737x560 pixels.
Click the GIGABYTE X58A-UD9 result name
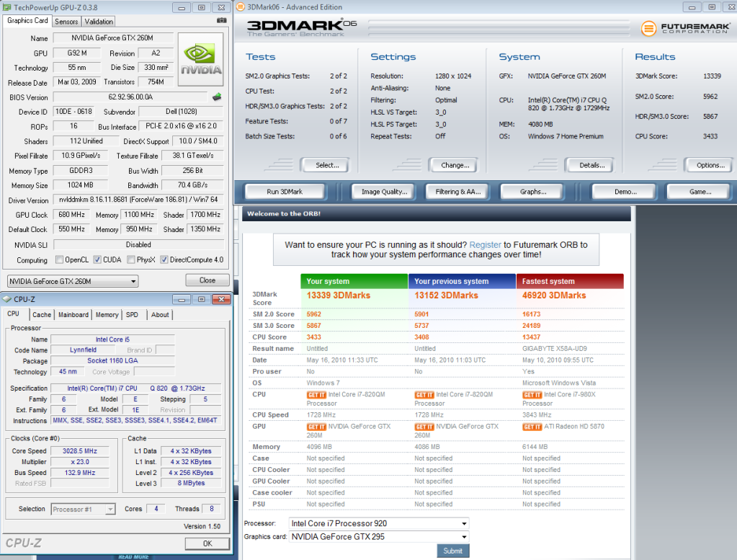(x=554, y=349)
